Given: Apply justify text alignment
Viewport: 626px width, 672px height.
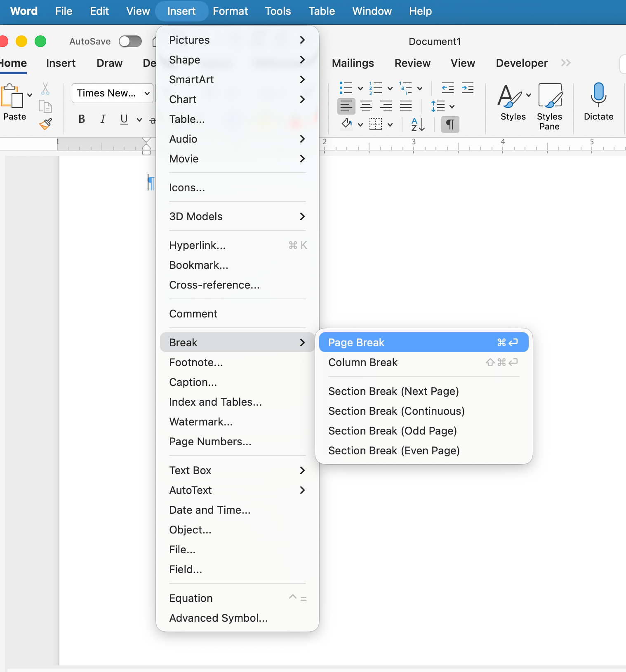Looking at the screenshot, I should [x=406, y=106].
